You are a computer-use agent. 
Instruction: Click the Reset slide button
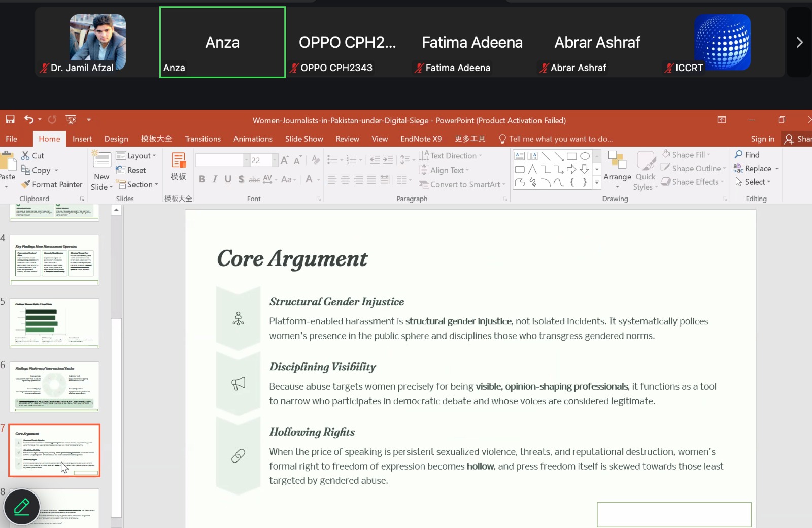click(131, 170)
